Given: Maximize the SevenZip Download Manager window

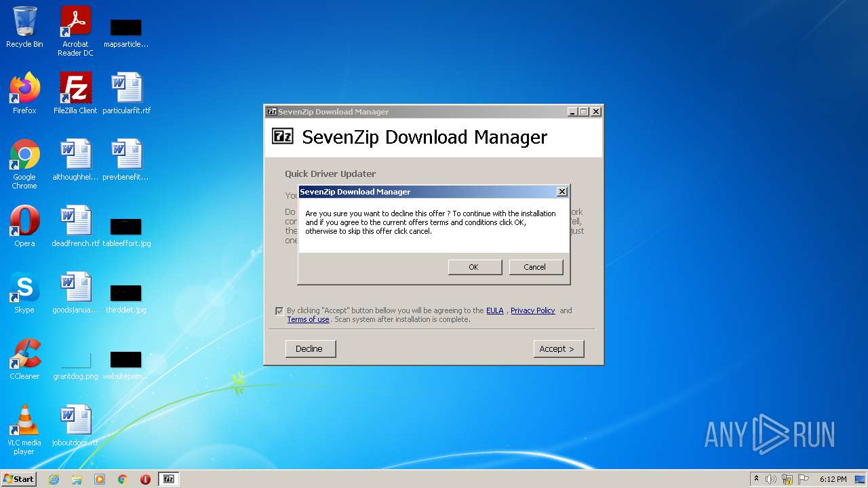Looking at the screenshot, I should (x=584, y=112).
